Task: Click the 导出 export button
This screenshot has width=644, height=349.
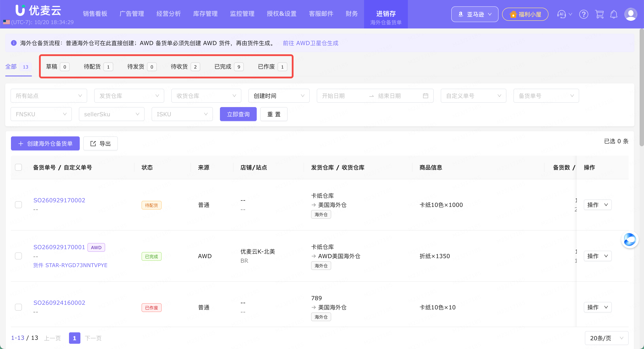Action: pyautogui.click(x=101, y=143)
